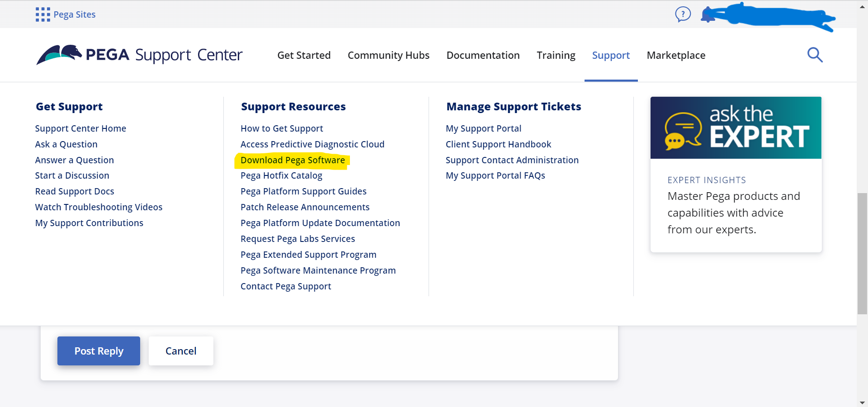This screenshot has height=407, width=868.
Task: Open the 'ask the EXPERT' banner
Action: click(x=736, y=128)
